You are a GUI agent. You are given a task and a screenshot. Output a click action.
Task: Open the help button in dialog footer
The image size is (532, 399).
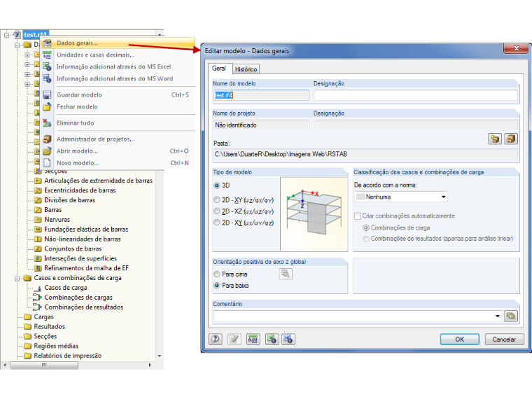pos(216,339)
